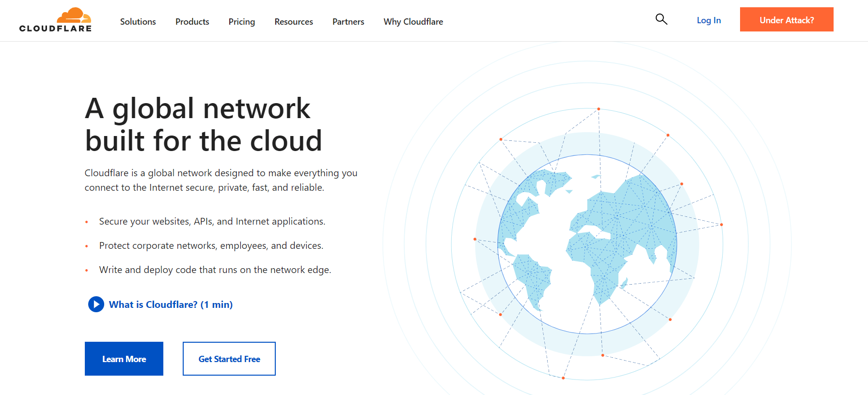Click "Protect corporate networks, employees, and devices."
This screenshot has height=395, width=868.
[211, 245]
